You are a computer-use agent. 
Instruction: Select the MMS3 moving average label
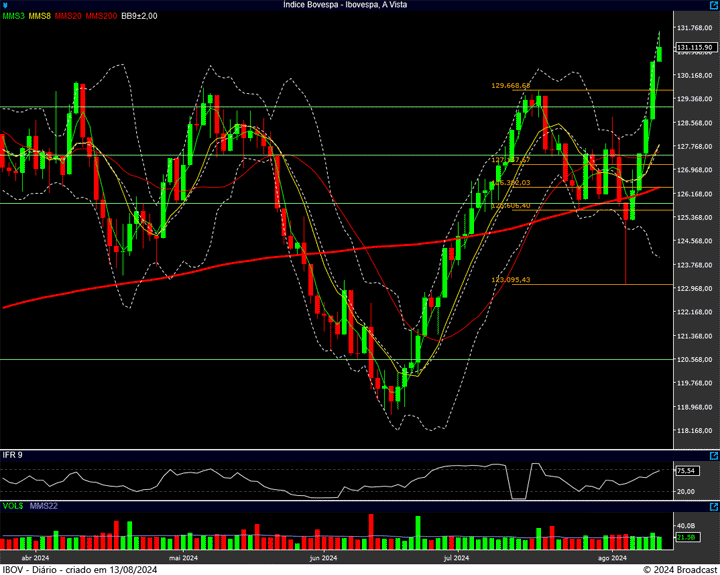(13, 16)
